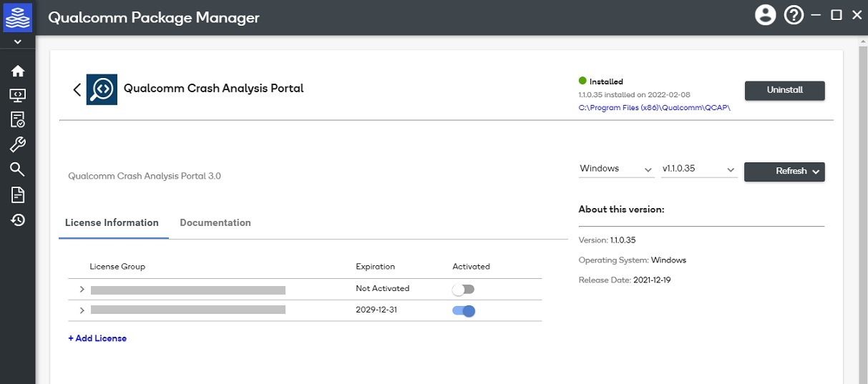The image size is (868, 384).
Task: Select the wrench tools icon
Action: click(17, 144)
